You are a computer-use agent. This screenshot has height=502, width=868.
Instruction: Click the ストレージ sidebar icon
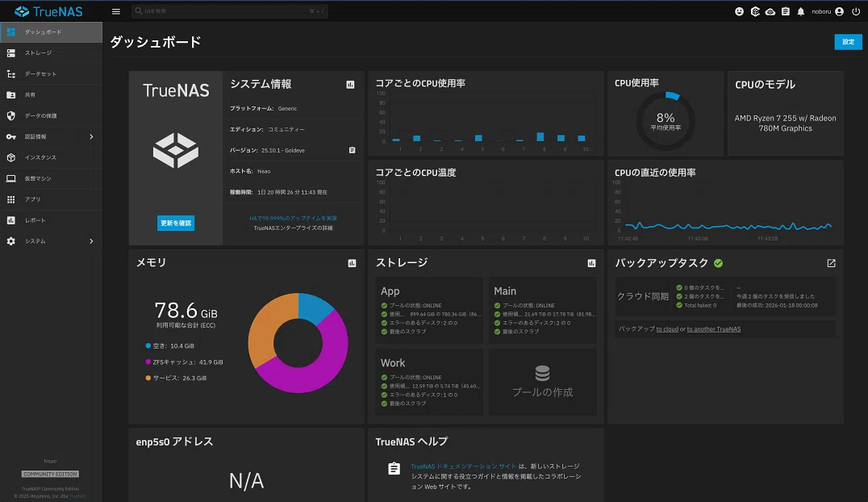tap(11, 53)
